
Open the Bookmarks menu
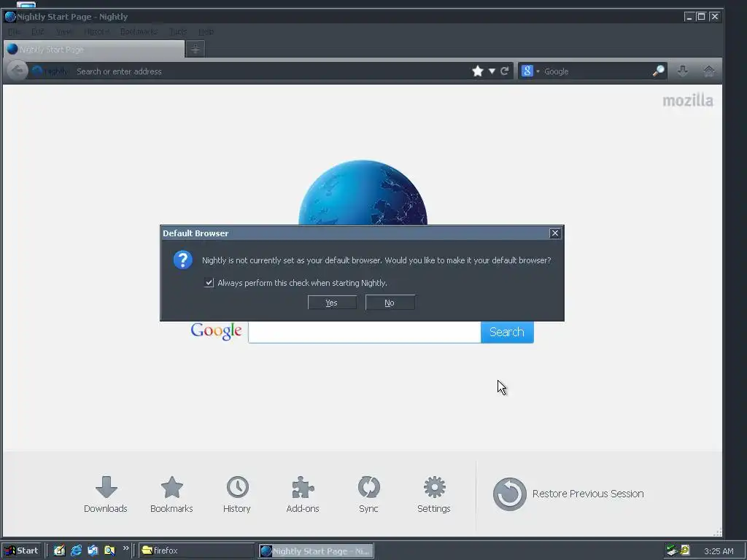139,31
